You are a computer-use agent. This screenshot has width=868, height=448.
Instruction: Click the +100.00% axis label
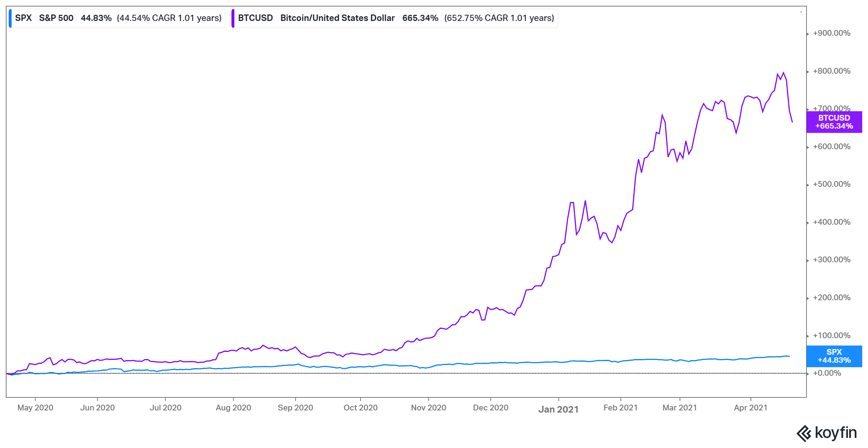point(831,336)
